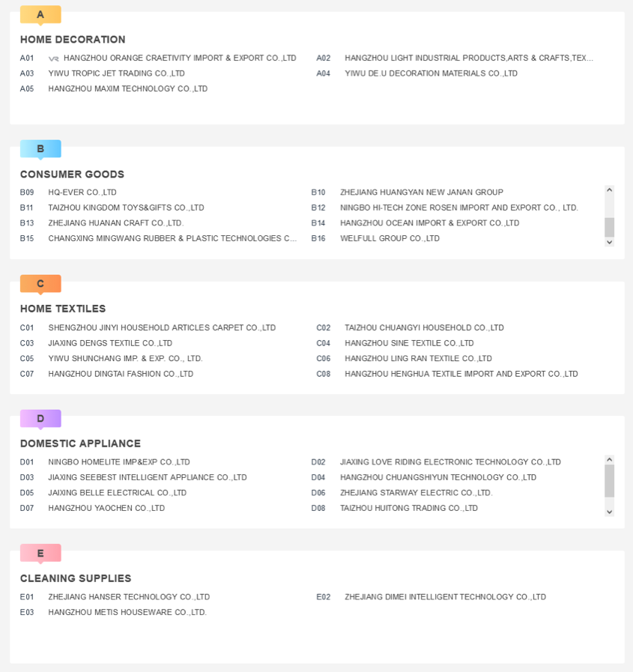Click up arrow in Consumer Goods scrollbar
Screen dimensions: 633x672
610,190
